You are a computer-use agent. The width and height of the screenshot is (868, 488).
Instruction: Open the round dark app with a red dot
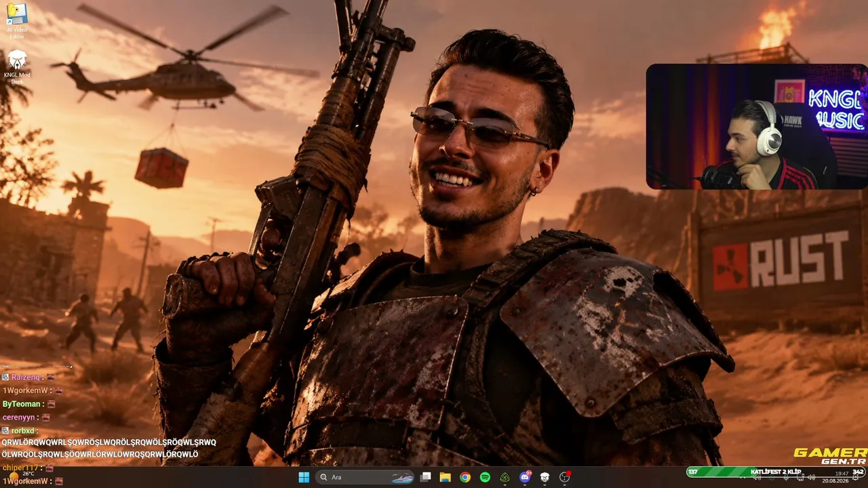pyautogui.click(x=564, y=477)
